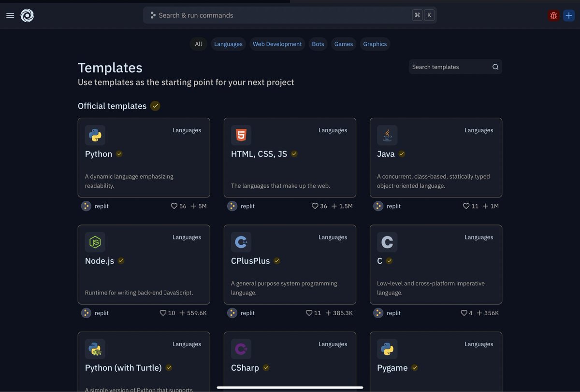Screen dimensions: 580x392
Task: Click the plus button to create a Repl
Action: [568, 15]
